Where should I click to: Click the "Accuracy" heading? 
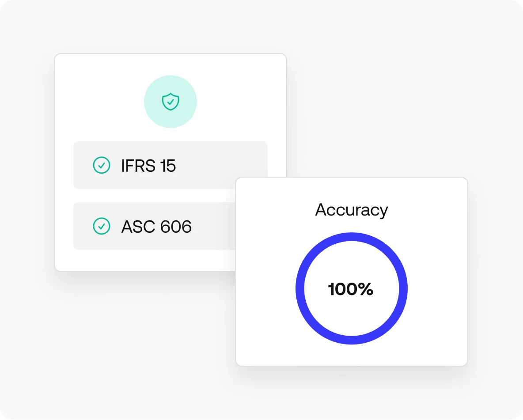352,210
